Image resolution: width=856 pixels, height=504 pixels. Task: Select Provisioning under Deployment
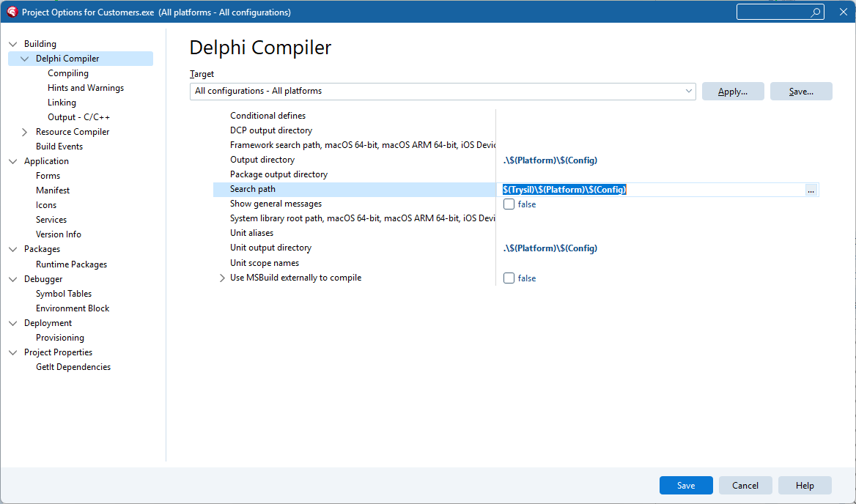[60, 338]
